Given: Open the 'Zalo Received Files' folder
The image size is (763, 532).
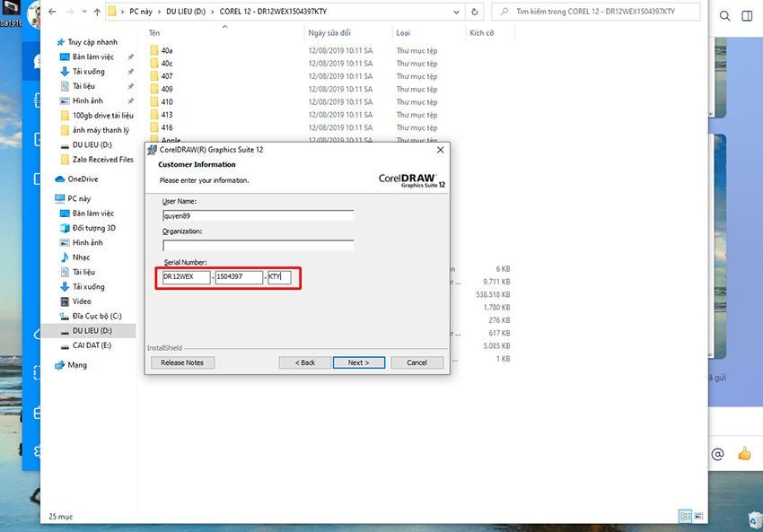Looking at the screenshot, I should [x=102, y=160].
